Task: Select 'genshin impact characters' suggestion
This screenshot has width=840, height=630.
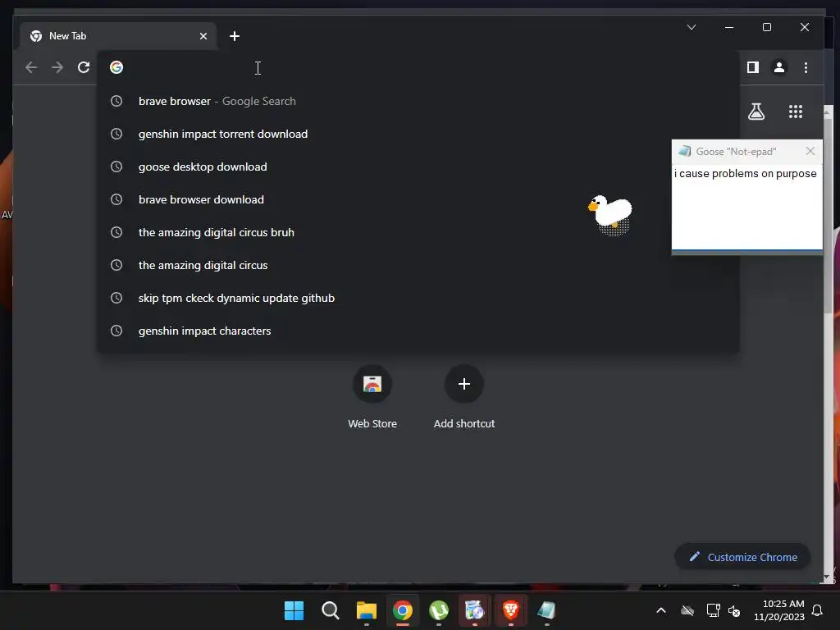Action: 418,331
